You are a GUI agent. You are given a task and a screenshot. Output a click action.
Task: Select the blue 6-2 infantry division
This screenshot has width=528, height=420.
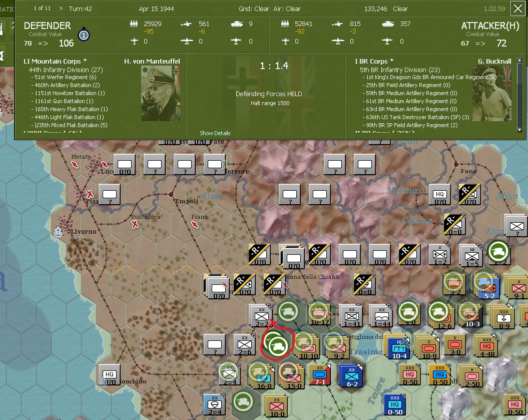tap(351, 376)
